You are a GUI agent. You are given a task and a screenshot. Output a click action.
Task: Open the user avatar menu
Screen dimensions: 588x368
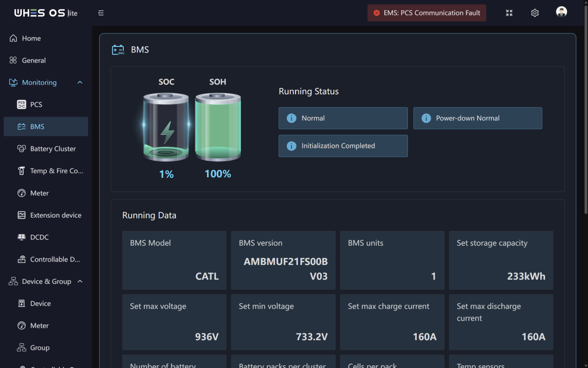[x=562, y=12]
